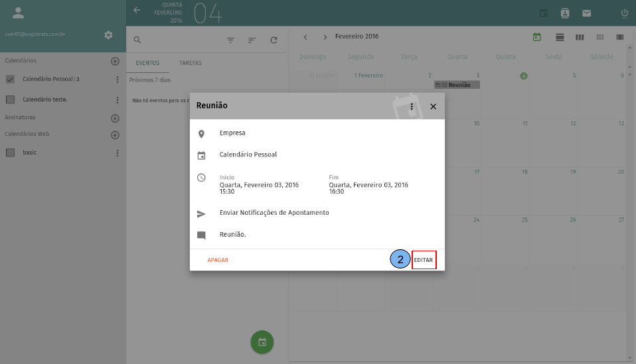Screen dimensions: 636x364
Task: Toggle Calendário Pessoal checkbox
Action: pos(10,80)
